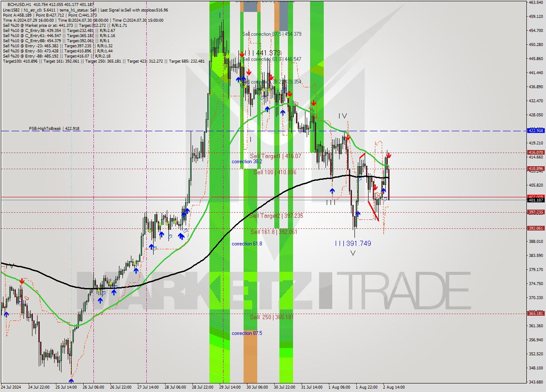Select the 'Sell 250 | 365.181' label
The image size is (546, 392).
272,317
